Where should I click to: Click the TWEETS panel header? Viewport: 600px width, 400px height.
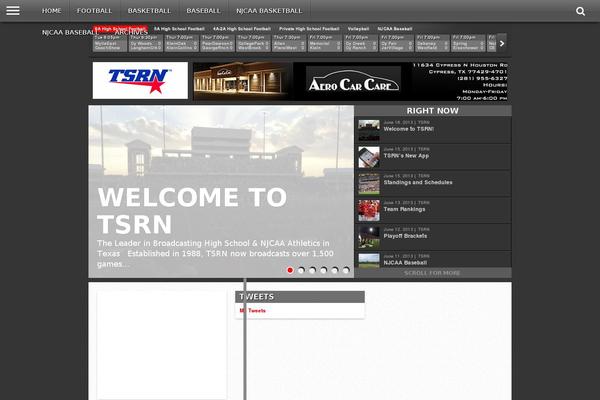(300, 297)
